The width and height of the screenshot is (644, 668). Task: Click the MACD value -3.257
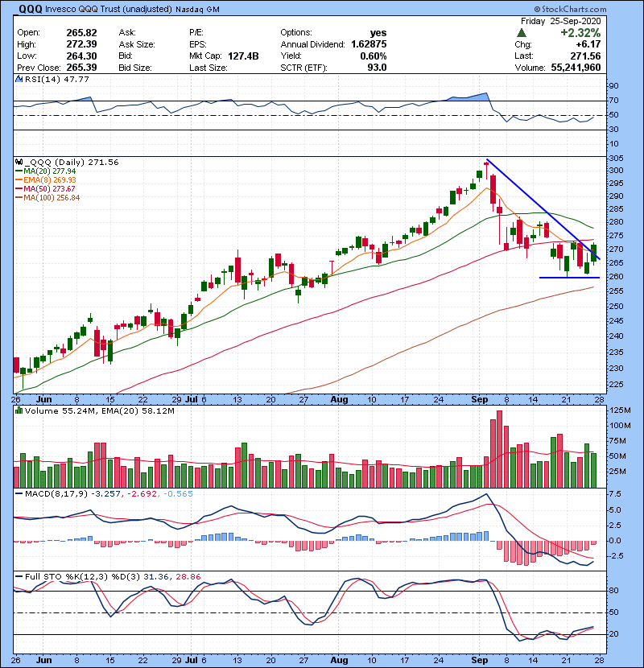[107, 494]
